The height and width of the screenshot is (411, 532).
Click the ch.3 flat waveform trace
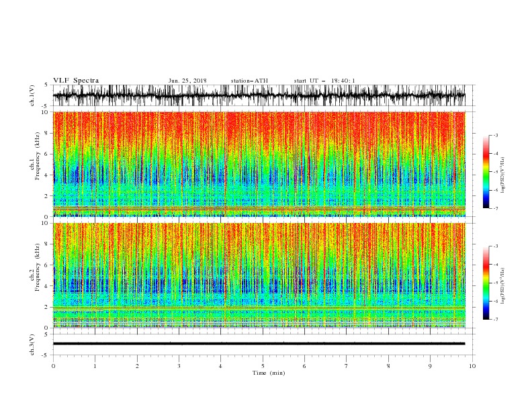point(259,344)
